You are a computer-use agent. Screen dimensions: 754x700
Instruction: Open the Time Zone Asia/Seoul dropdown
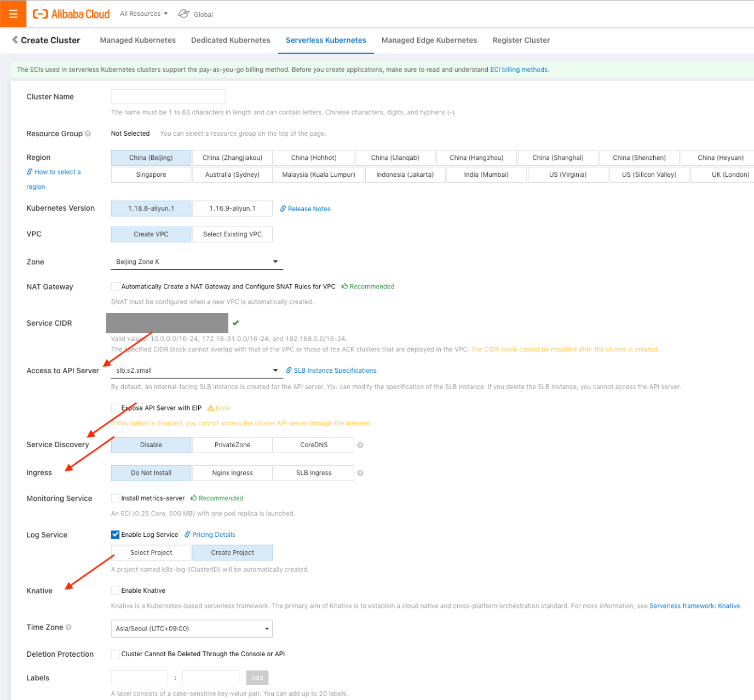click(x=192, y=628)
